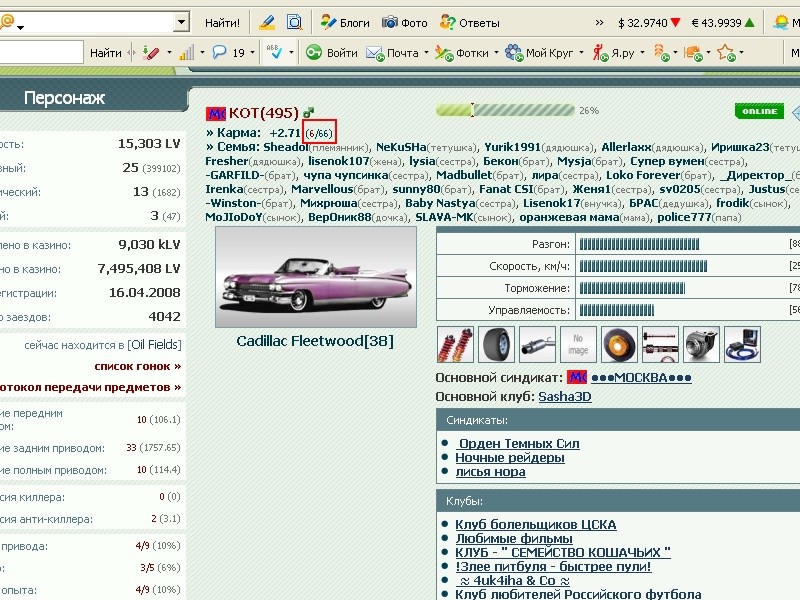Expand the Почта dropdown arrow
This screenshot has width=800, height=600.
pos(426,53)
